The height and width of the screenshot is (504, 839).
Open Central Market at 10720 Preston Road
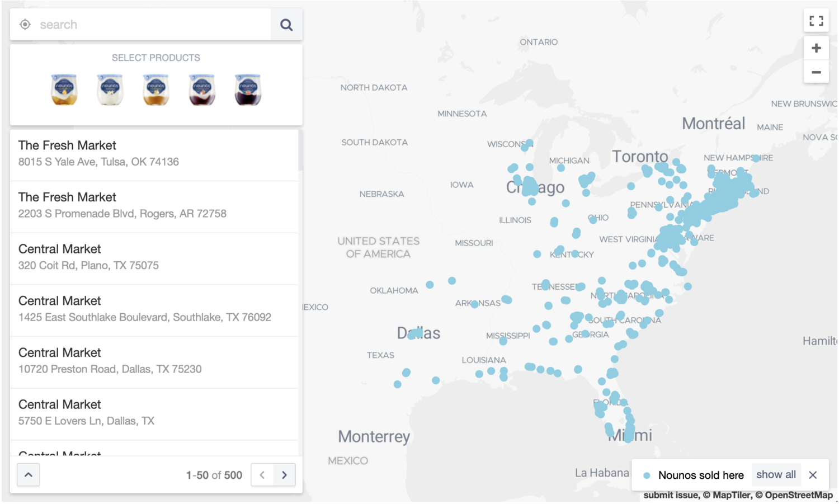tap(154, 362)
